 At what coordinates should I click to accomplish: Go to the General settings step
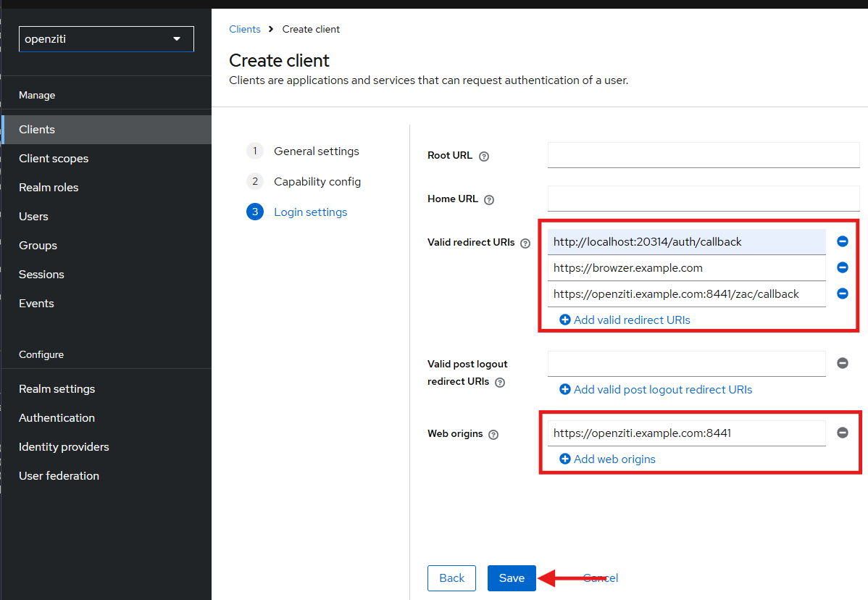(316, 151)
